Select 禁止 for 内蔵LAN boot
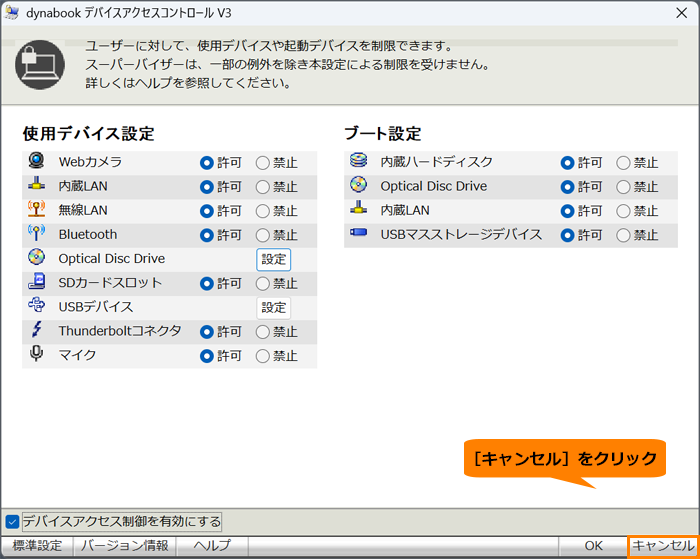Viewport: 700px width, 559px height. click(623, 211)
